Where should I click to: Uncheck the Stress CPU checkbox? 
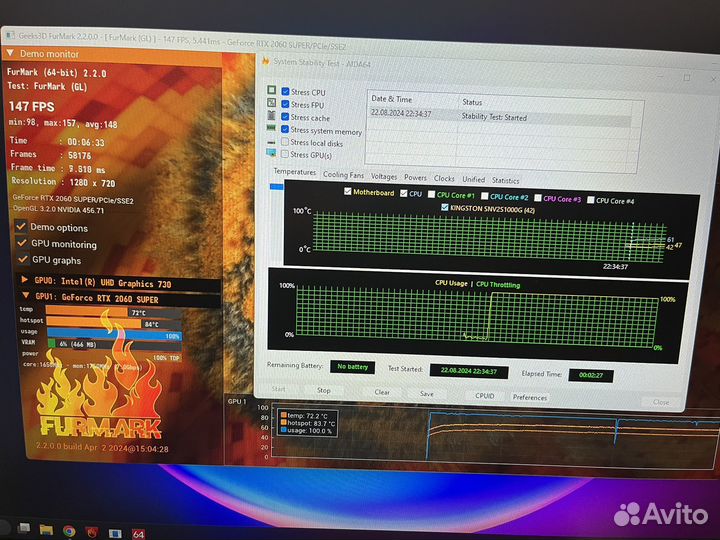tap(285, 91)
